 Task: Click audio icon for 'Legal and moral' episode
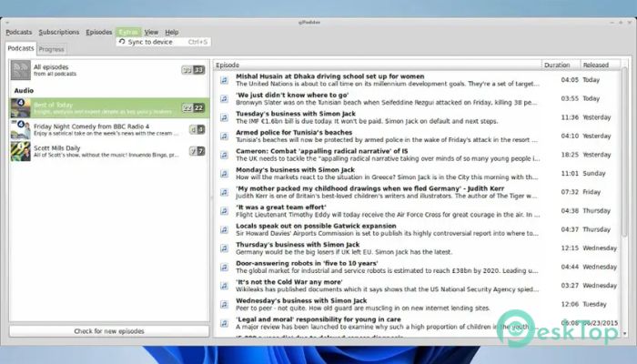point(224,323)
